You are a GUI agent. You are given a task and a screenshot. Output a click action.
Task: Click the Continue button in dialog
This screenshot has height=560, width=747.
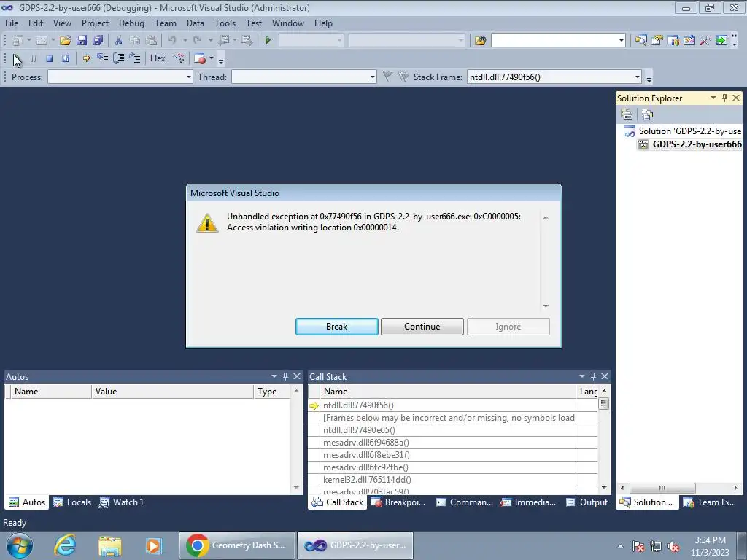(422, 327)
